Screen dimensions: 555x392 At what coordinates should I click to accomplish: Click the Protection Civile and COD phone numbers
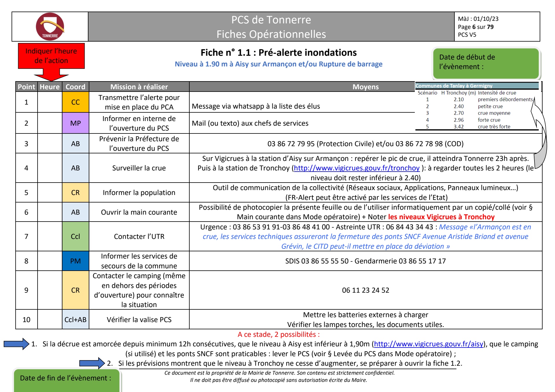pos(365,144)
